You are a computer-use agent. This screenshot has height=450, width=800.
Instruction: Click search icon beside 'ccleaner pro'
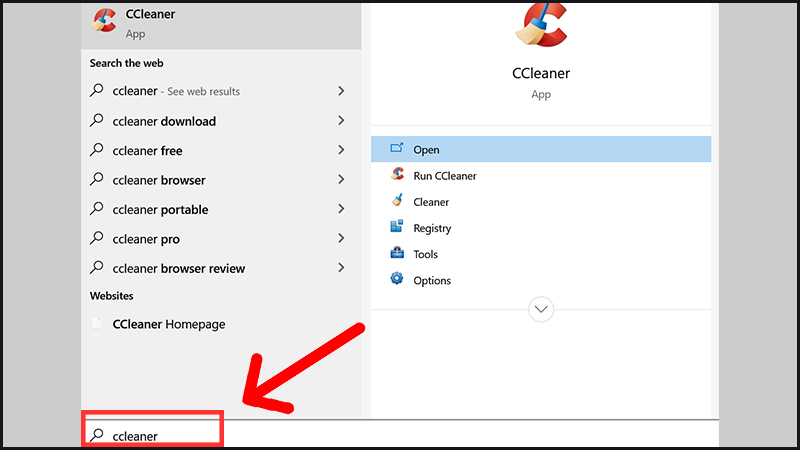tap(96, 238)
